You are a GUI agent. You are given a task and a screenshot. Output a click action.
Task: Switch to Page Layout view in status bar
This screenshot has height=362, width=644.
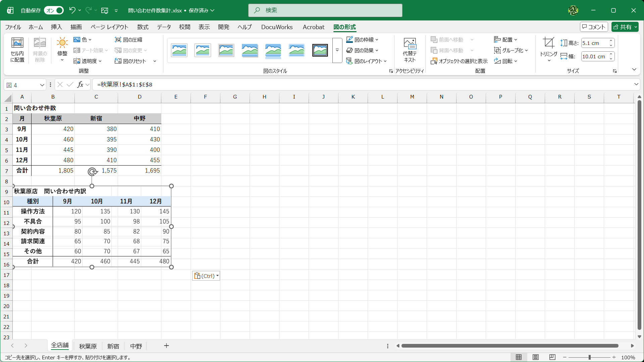tap(536, 357)
